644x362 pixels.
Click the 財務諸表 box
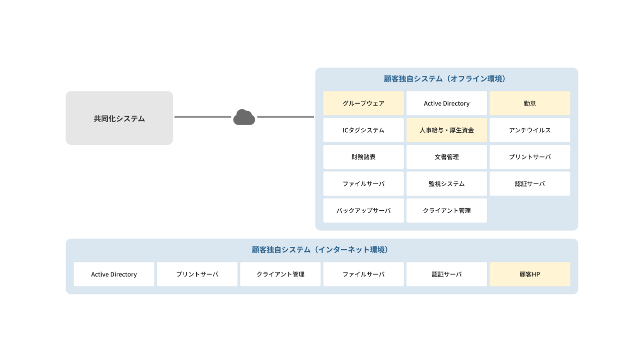(363, 157)
